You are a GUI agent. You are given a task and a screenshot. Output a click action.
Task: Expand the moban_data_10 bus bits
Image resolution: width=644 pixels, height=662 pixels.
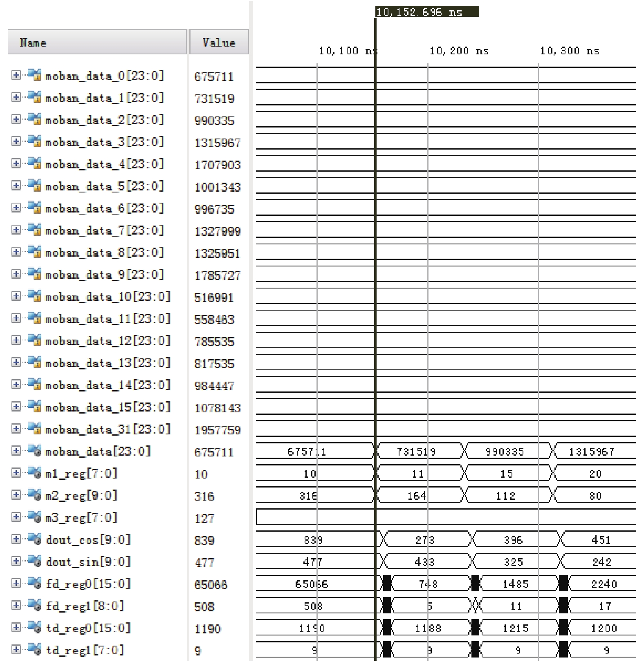pyautogui.click(x=16, y=296)
